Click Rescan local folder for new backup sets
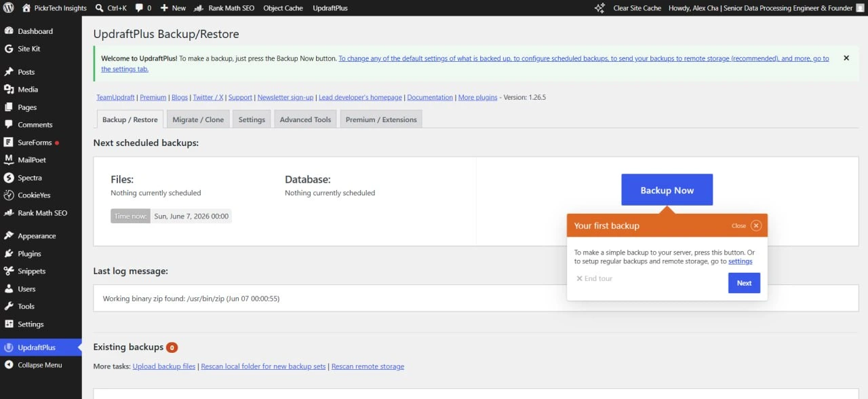The width and height of the screenshot is (868, 399). (263, 366)
